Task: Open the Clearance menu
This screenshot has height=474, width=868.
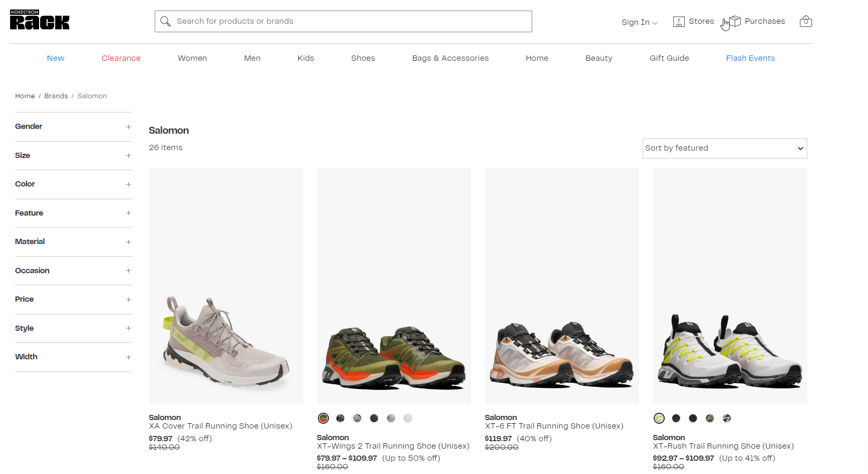Action: [x=121, y=58]
